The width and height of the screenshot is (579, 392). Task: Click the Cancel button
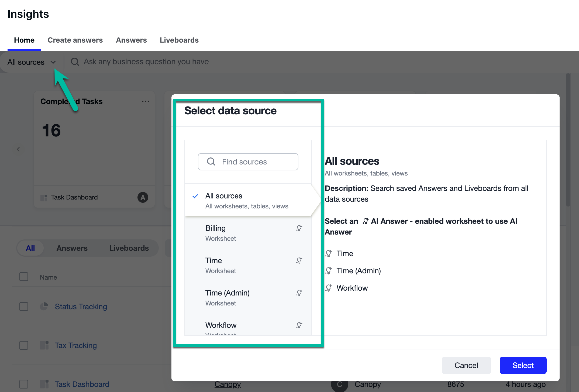pos(466,365)
